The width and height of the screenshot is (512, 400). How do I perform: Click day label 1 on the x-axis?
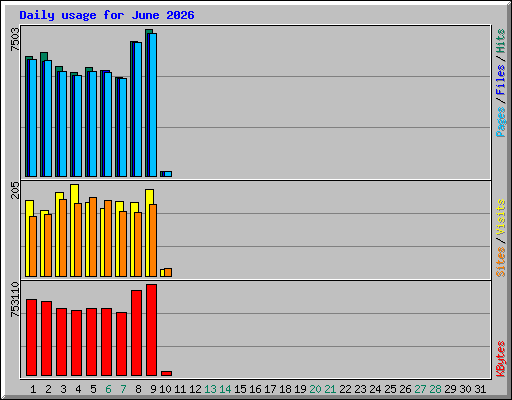click(x=33, y=389)
